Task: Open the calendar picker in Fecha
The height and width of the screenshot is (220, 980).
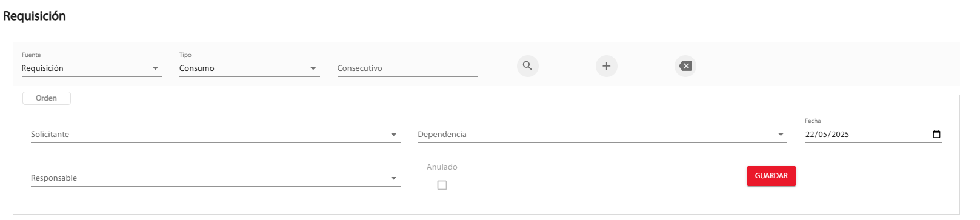Action: 936,135
